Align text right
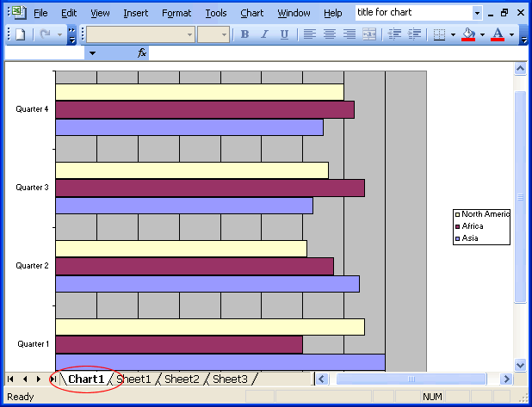This screenshot has width=532, height=407. tap(350, 34)
